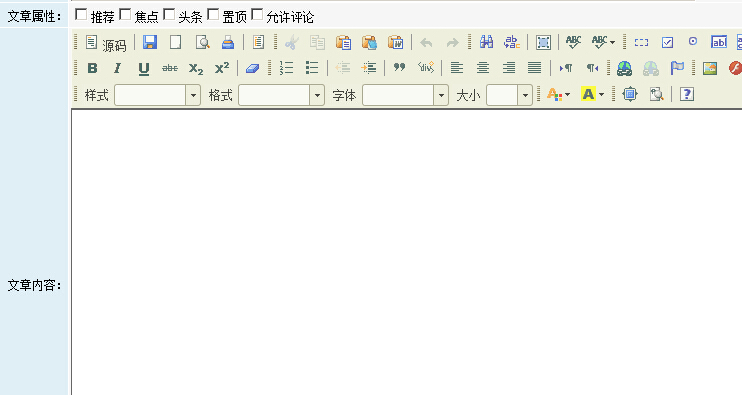Click inside the article content editing area
The height and width of the screenshot is (395, 742).
click(407, 252)
